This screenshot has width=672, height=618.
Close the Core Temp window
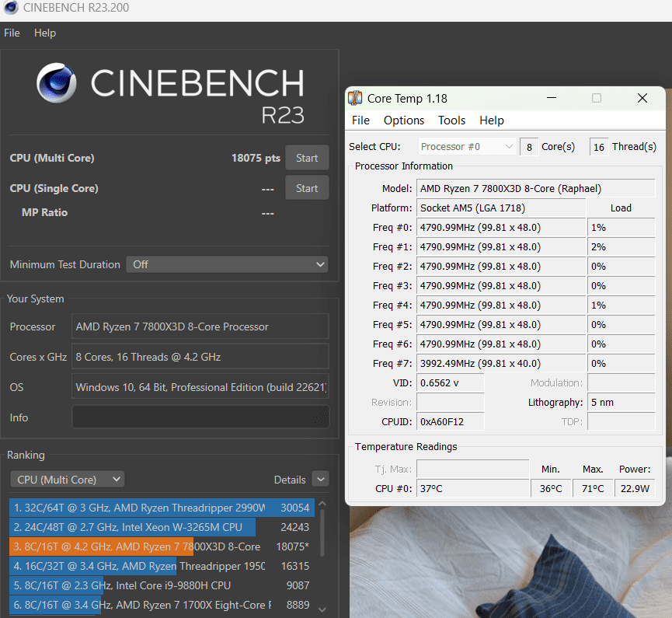[x=642, y=98]
